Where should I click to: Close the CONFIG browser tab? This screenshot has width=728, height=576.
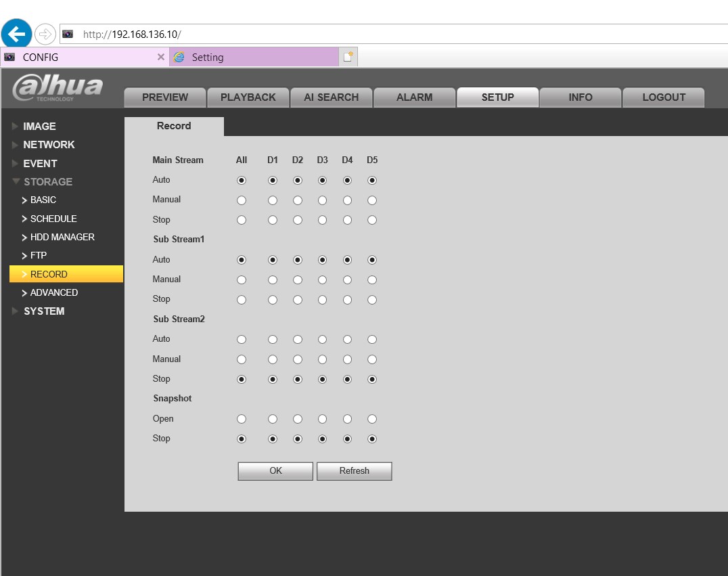point(160,58)
